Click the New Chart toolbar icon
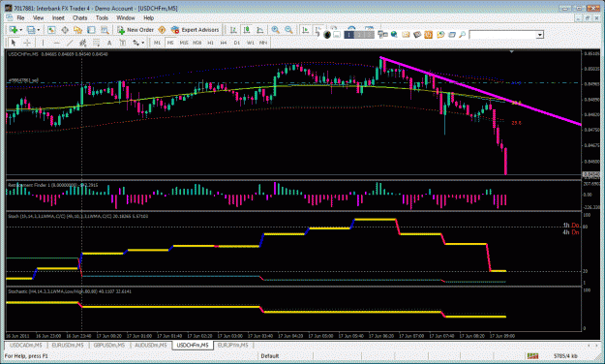The height and width of the screenshot is (364, 605). 14,30
